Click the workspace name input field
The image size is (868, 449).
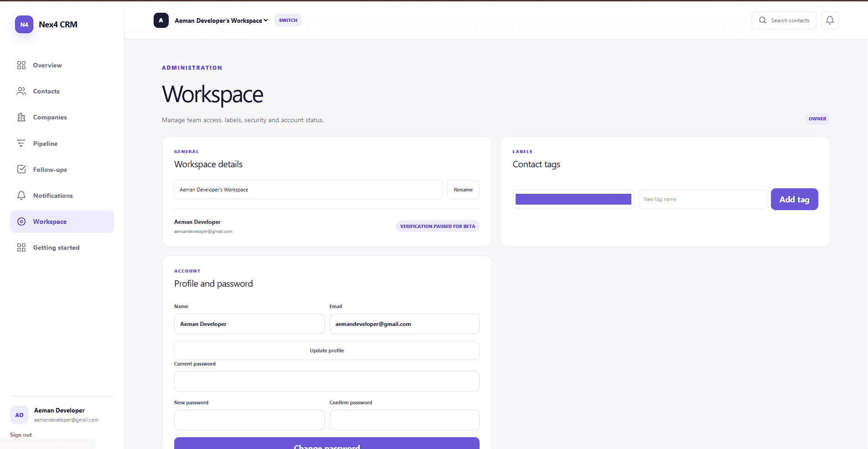308,190
